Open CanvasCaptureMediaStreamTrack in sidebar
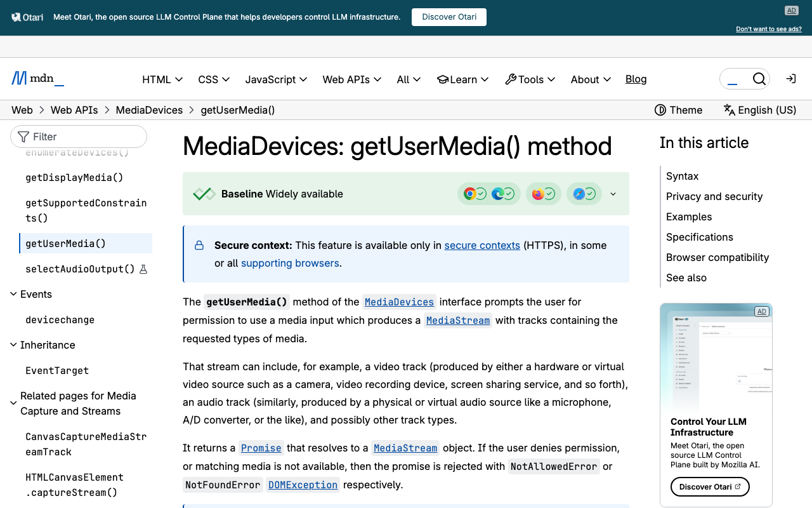812x508 pixels. 86,444
